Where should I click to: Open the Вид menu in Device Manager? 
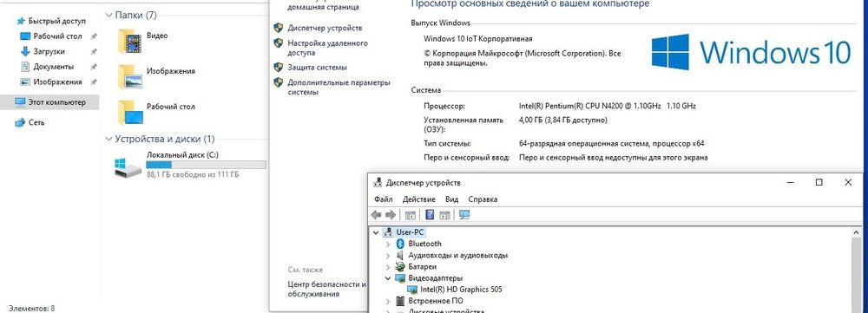tap(451, 199)
